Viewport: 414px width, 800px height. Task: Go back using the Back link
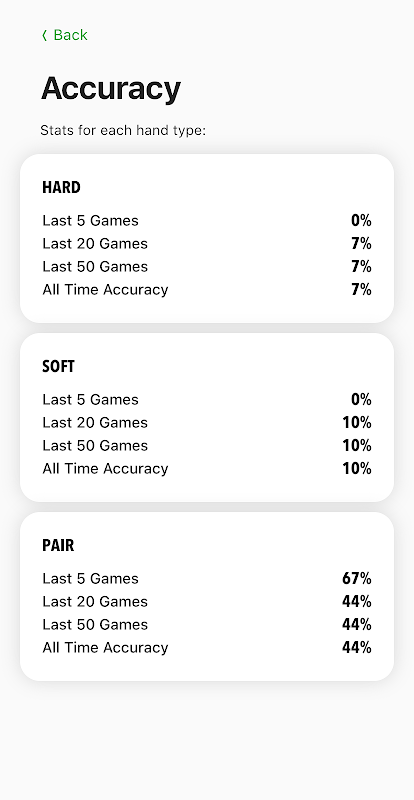pyautogui.click(x=65, y=35)
